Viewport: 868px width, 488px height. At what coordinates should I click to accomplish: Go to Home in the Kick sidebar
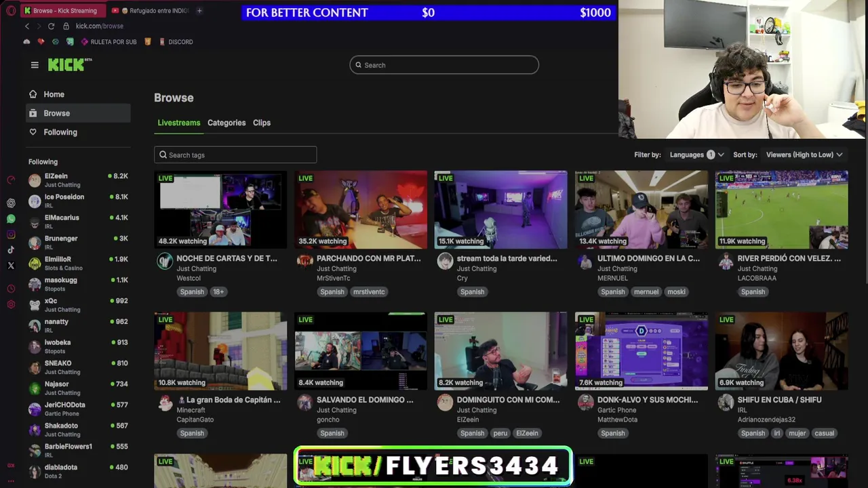coord(78,94)
